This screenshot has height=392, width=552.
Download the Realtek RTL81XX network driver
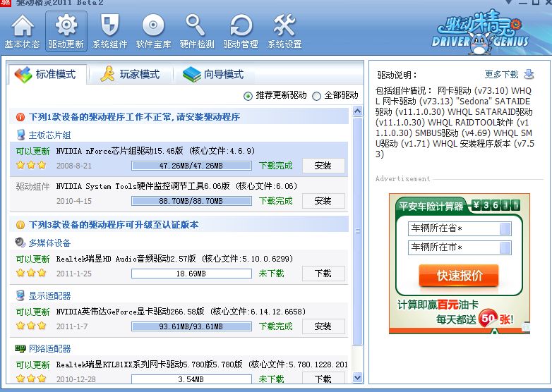click(x=323, y=379)
